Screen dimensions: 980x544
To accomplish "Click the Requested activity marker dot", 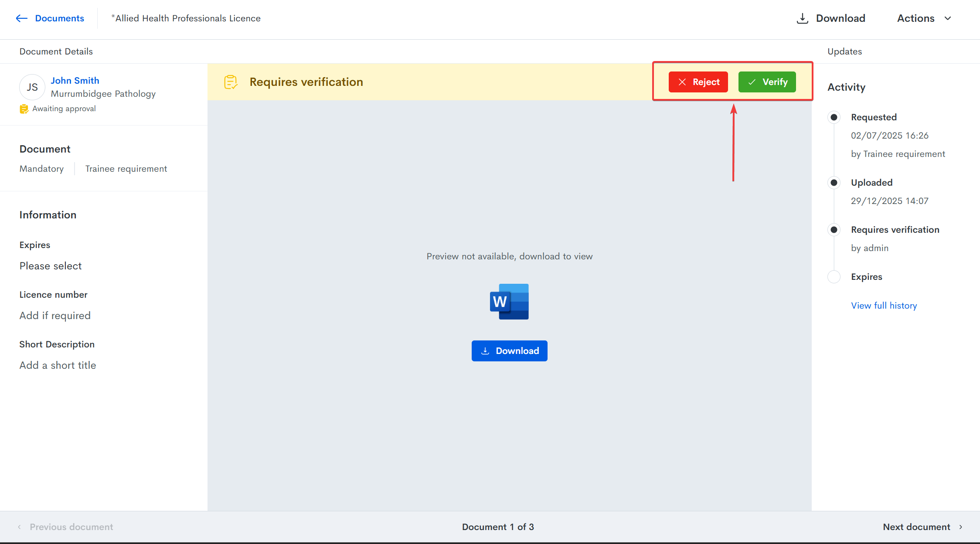I will 834,117.
